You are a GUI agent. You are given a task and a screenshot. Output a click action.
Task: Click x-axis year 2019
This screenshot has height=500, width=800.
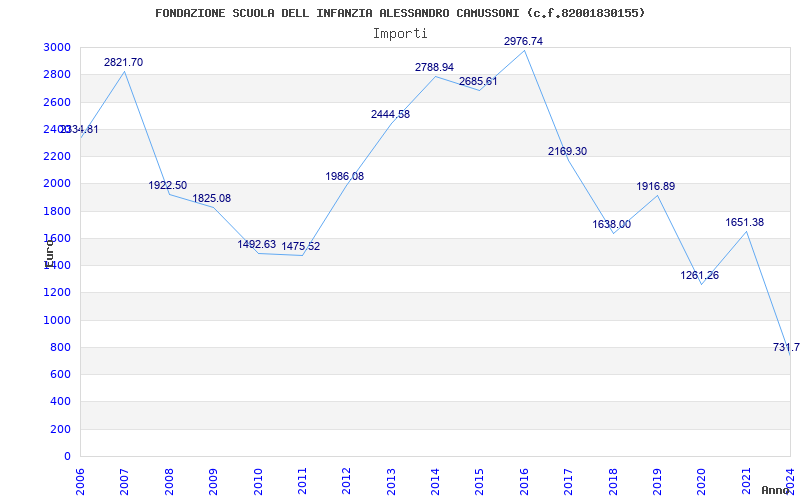pyautogui.click(x=657, y=481)
